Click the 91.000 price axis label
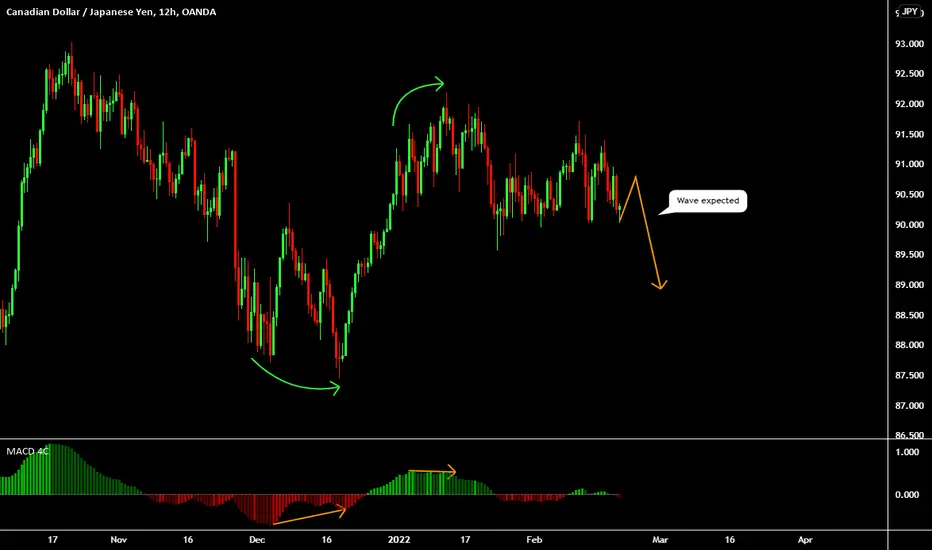932x550 pixels. point(909,164)
